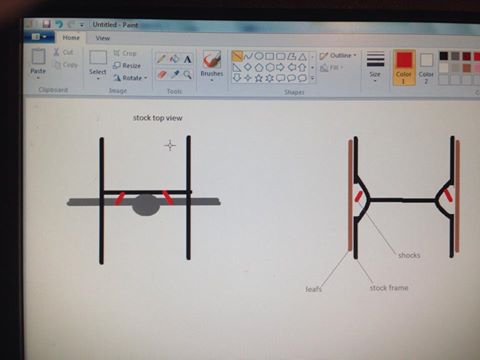Select the Pentagon shape
480x360 pixels.
coord(259,68)
